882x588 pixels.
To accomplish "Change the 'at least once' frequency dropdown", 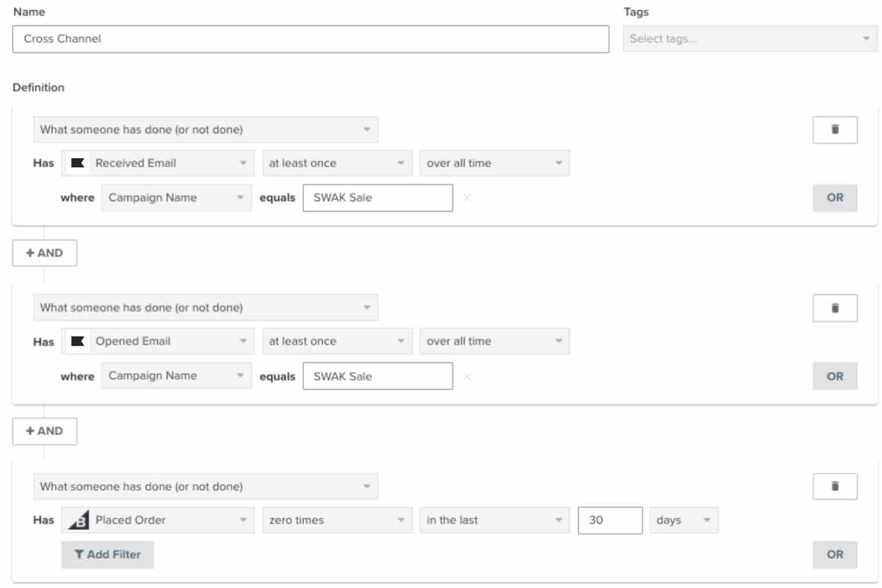I will pos(337,163).
